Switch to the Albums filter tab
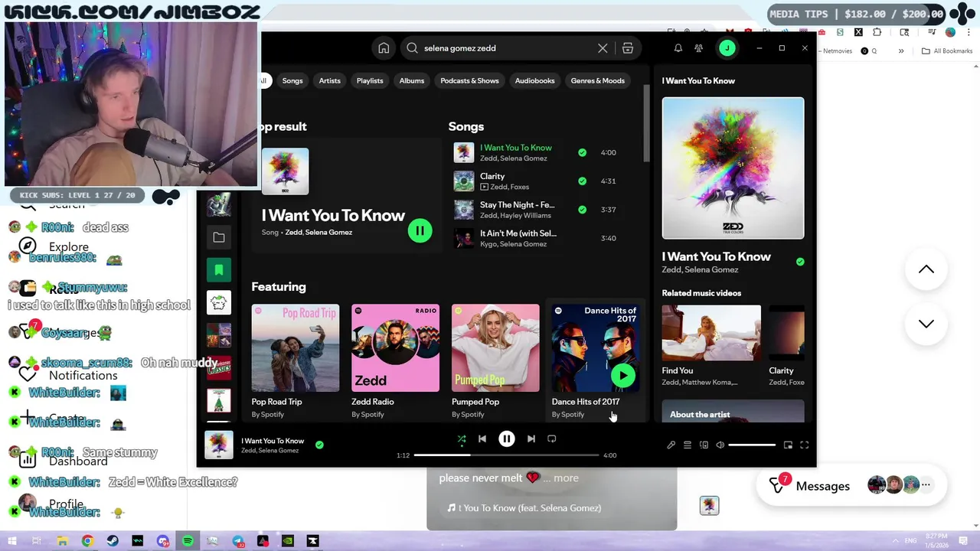The width and height of the screenshot is (980, 551). (412, 80)
